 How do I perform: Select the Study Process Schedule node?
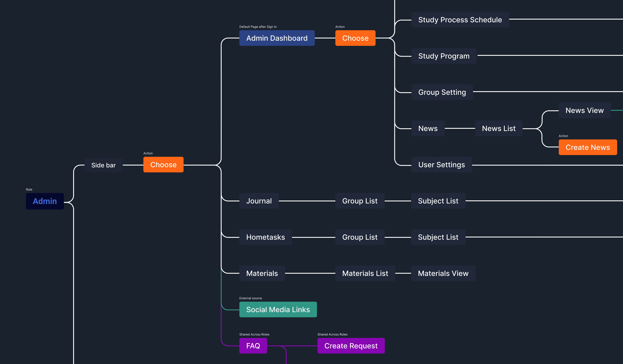click(x=460, y=20)
